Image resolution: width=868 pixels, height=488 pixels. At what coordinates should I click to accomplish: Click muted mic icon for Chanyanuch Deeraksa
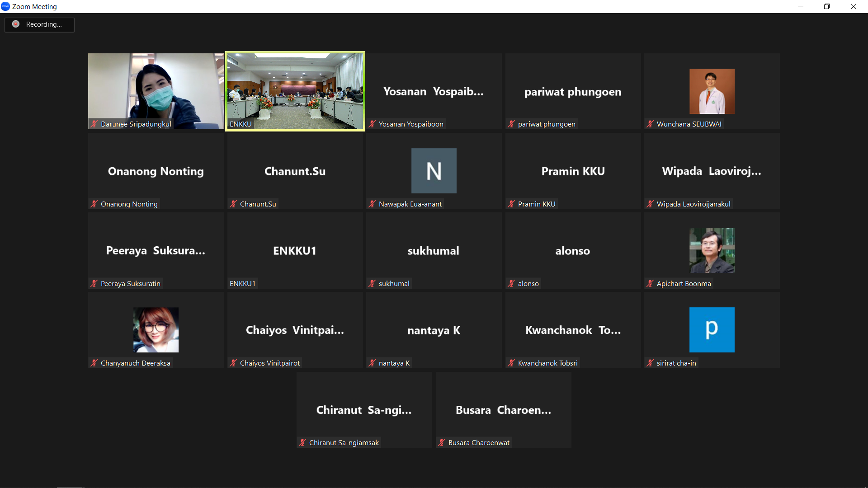pyautogui.click(x=94, y=363)
